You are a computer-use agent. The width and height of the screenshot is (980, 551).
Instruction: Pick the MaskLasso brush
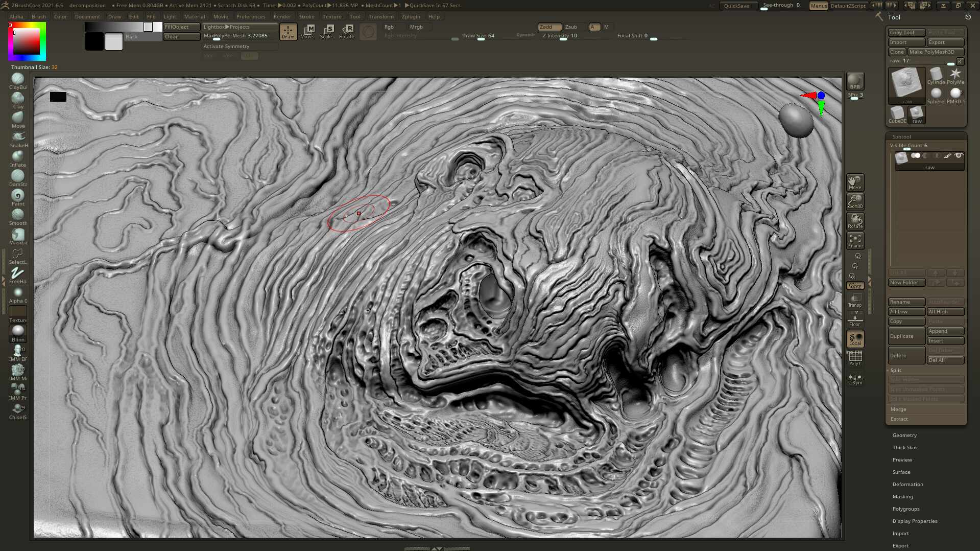point(17,235)
